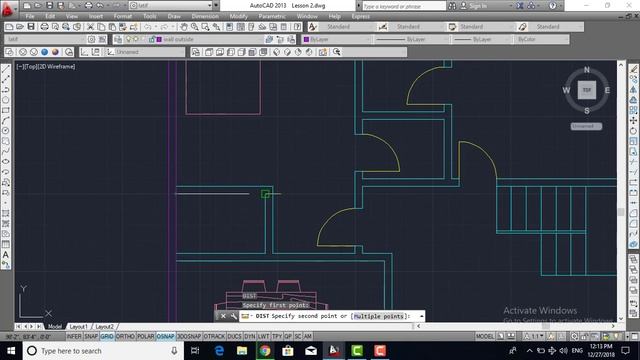Click the Table Style icon in Styles toolbar
This screenshot has width=640, height=360.
[x=452, y=27]
